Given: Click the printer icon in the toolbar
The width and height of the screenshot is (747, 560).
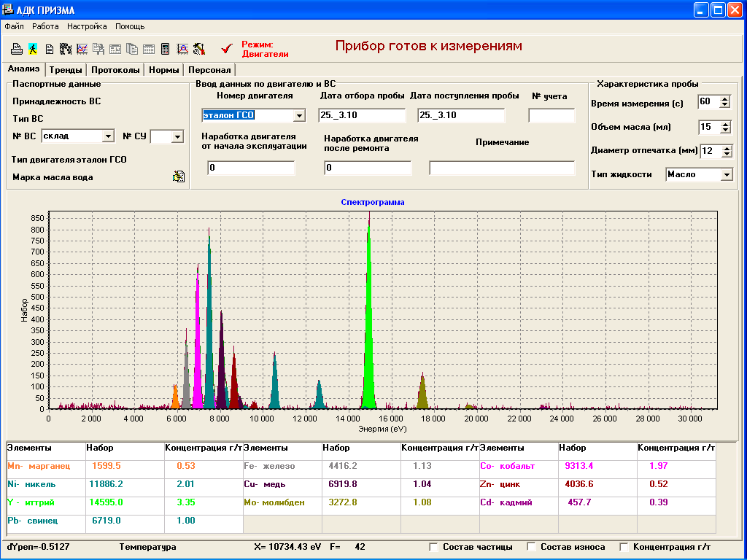Looking at the screenshot, I should [16, 49].
